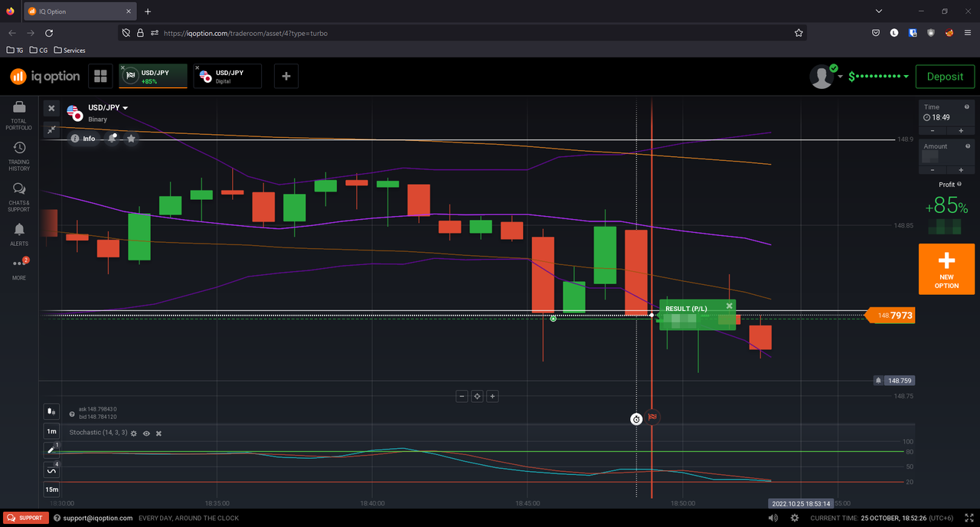Open the profile avatar dropdown
The width and height of the screenshot is (980, 527).
click(826, 77)
